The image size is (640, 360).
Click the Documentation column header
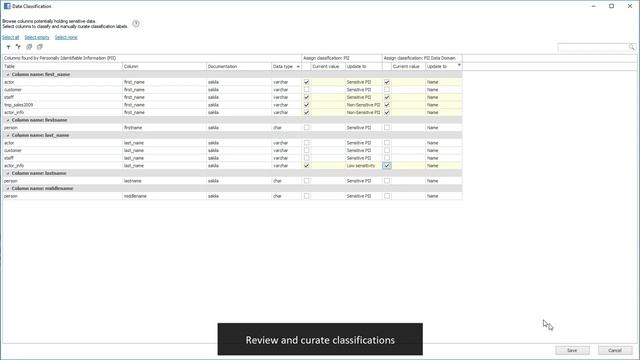(239, 67)
